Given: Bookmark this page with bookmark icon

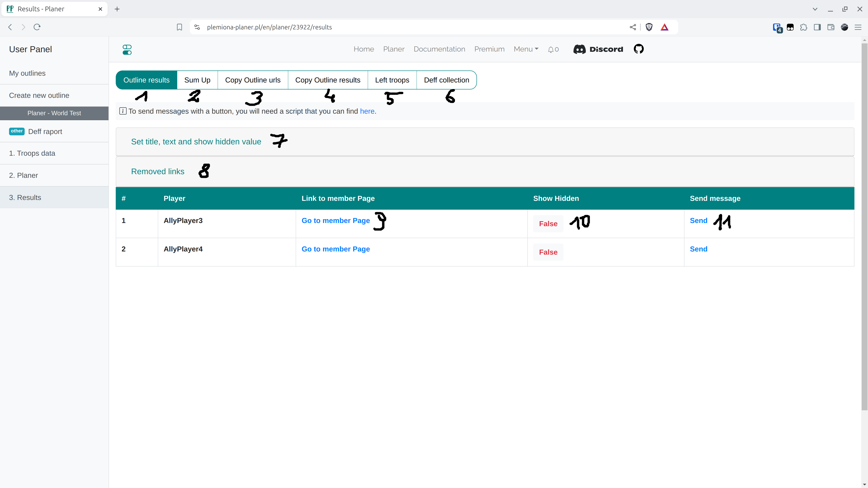Looking at the screenshot, I should 180,27.
